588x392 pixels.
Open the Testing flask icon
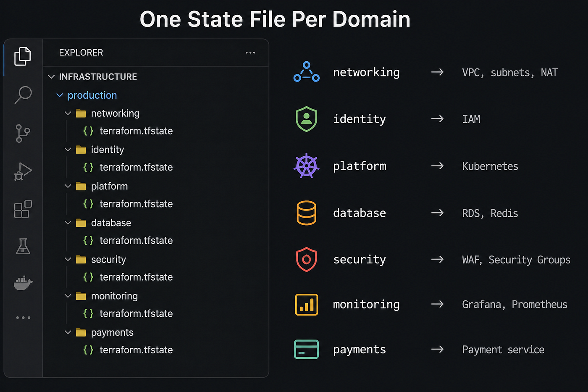point(23,246)
